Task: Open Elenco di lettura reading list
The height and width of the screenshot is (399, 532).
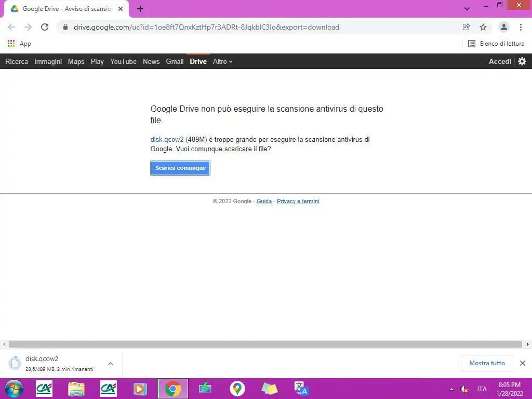Action: click(x=496, y=44)
